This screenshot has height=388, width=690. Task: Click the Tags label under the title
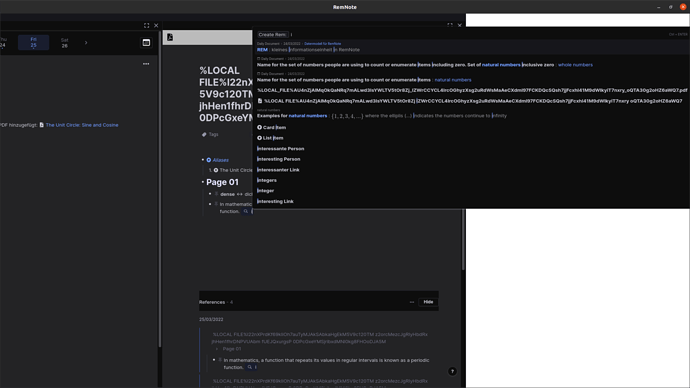[213, 135]
